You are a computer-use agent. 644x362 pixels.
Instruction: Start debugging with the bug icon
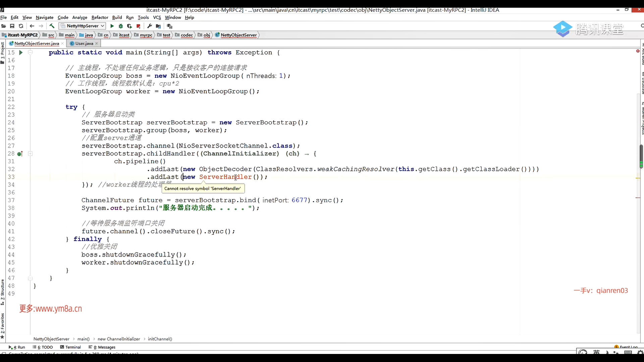pyautogui.click(x=121, y=26)
